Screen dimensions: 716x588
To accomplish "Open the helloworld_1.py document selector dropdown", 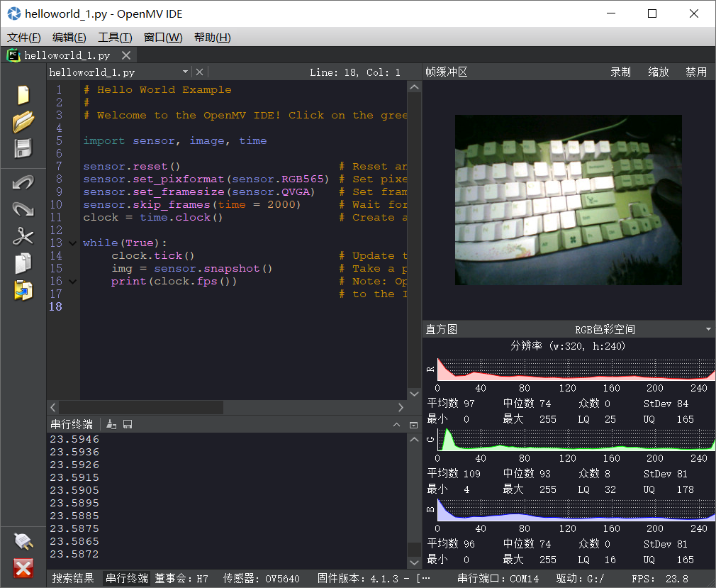I will click(x=186, y=72).
